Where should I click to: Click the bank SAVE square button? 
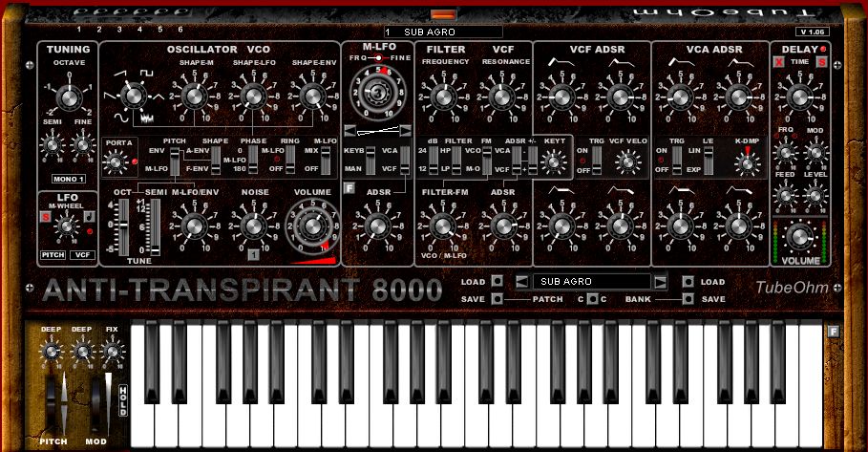pyautogui.click(x=688, y=299)
